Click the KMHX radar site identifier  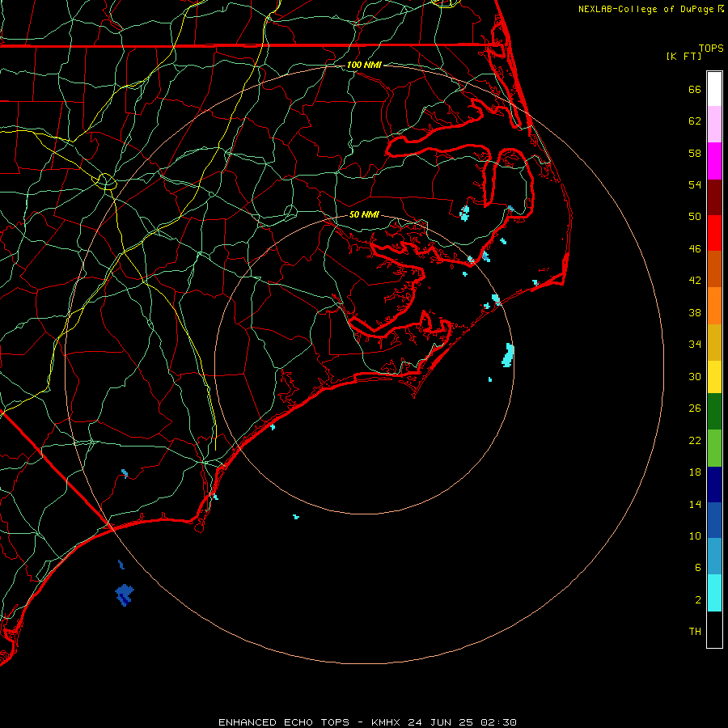click(x=387, y=722)
